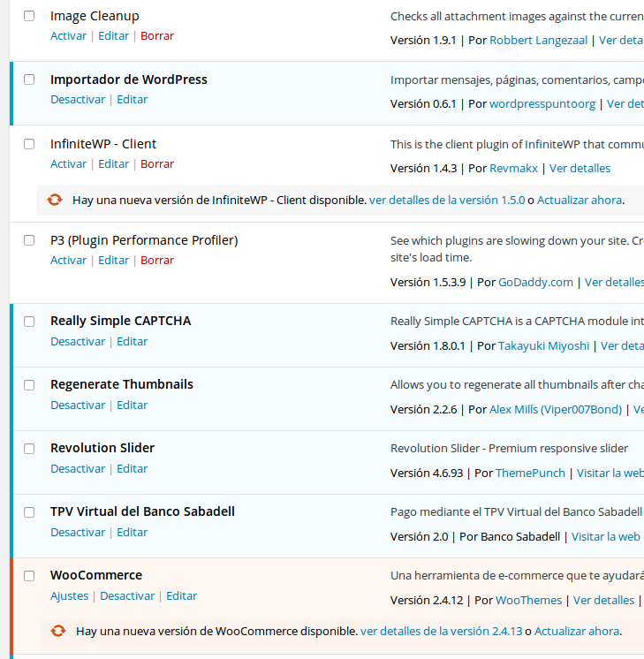Check the P3 Plugin Performance Profiler checkbox
Screen dimensions: 644x659
pyautogui.click(x=29, y=240)
